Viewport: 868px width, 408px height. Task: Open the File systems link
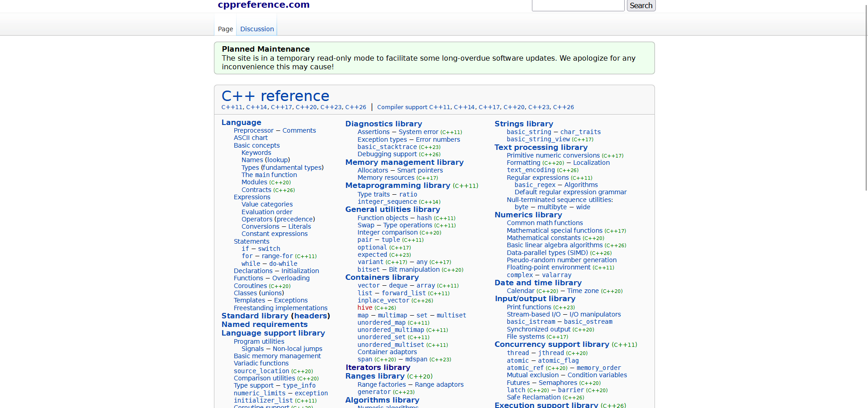click(525, 337)
